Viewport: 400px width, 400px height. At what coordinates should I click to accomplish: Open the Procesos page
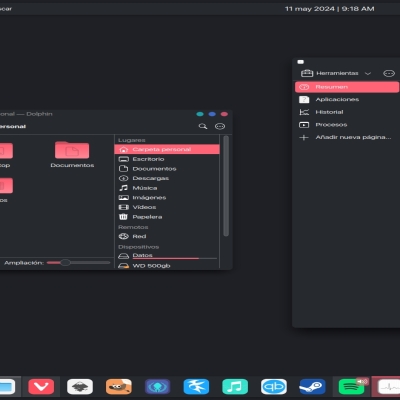coord(347,125)
